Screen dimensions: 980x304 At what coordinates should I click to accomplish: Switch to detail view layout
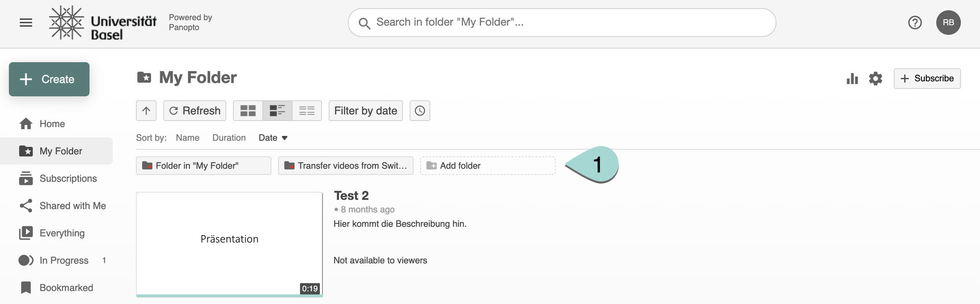click(x=277, y=111)
